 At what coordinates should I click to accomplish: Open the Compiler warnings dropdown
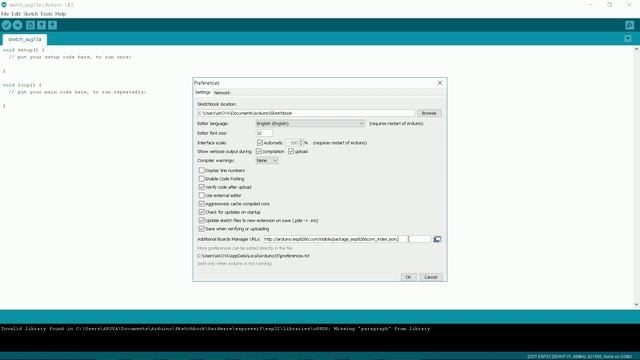(267, 160)
